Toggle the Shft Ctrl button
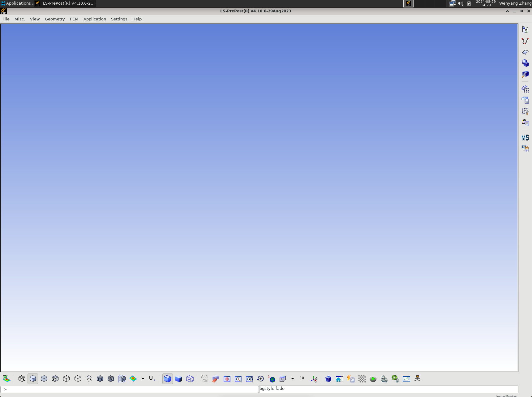This screenshot has width=532, height=397. pos(204,379)
